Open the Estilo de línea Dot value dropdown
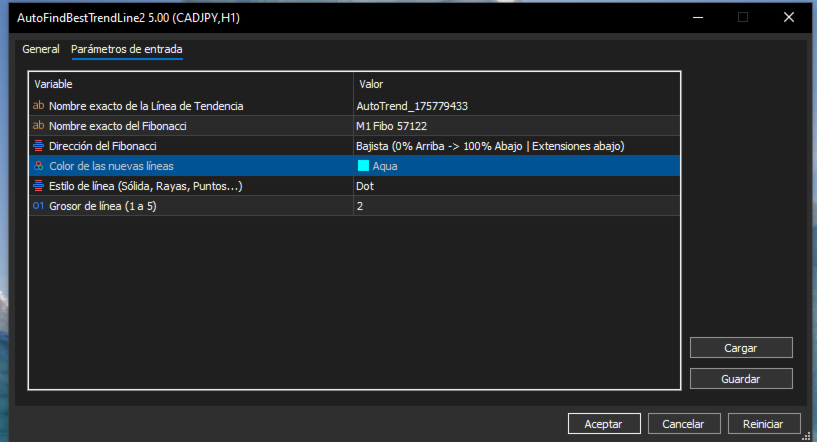Screen dimensions: 817x442 click(x=516, y=186)
